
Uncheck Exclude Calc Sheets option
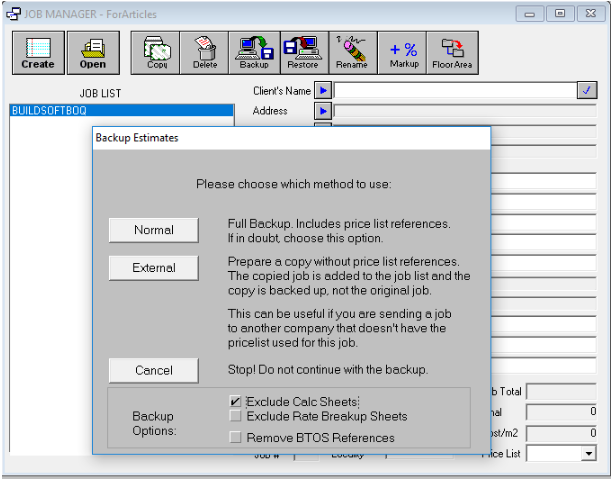pos(235,401)
